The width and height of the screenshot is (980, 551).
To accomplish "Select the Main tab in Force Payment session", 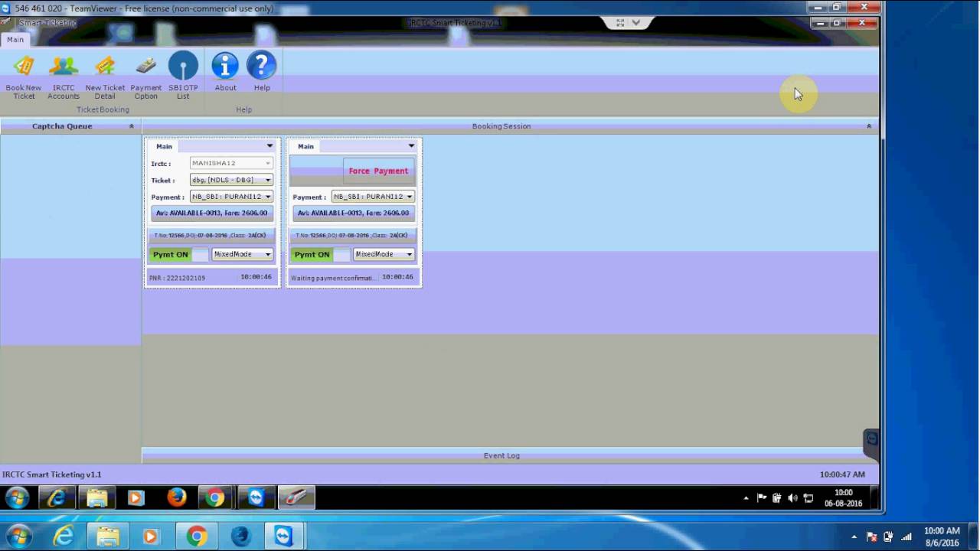I will (305, 146).
